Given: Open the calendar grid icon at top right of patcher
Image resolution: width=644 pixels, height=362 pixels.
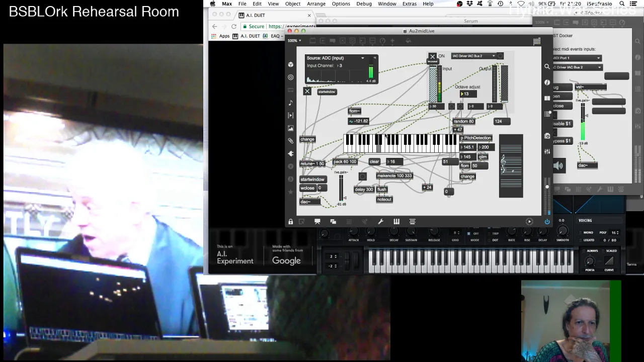Looking at the screenshot, I should [537, 41].
